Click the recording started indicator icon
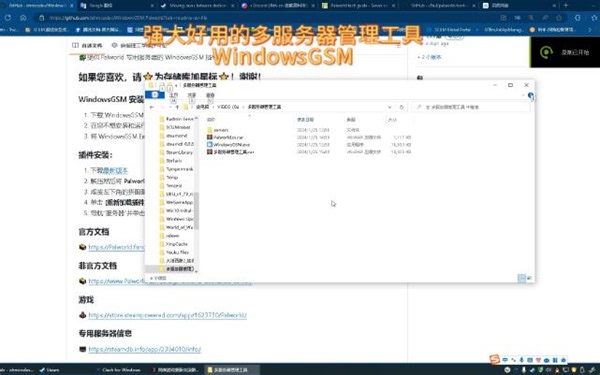 pos(546,52)
